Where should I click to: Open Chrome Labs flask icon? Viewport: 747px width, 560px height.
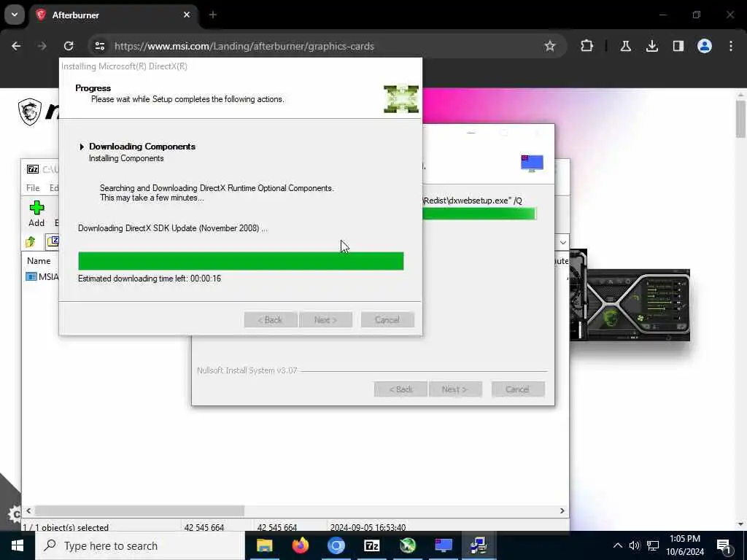pos(625,46)
